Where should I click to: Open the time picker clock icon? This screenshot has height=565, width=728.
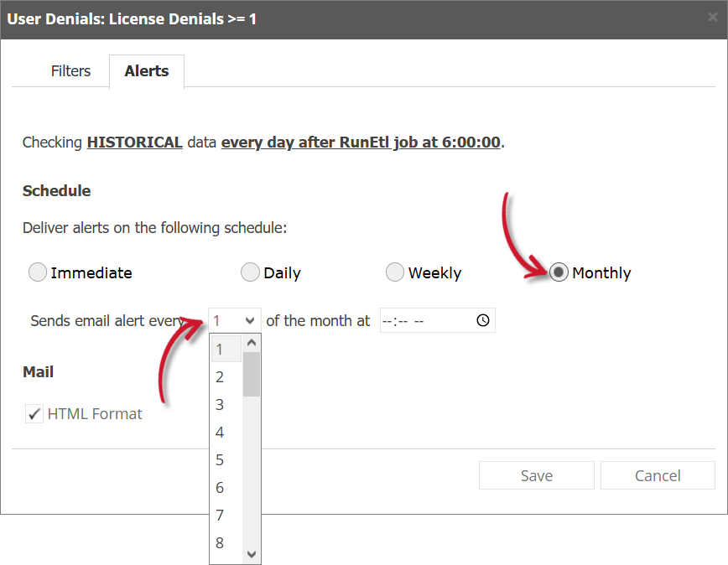482,320
